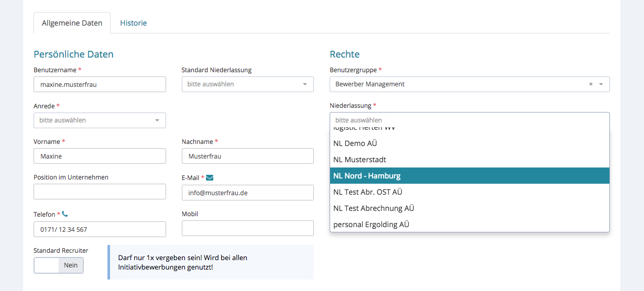Screen dimensions: 644x291
Task: Clear Benutzergruppe selection with the x icon
Action: click(591, 84)
